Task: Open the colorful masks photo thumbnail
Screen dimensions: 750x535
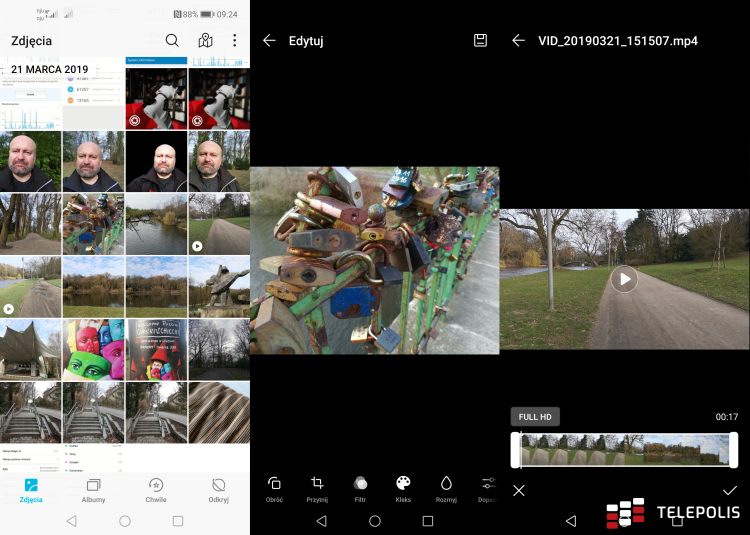Action: (93, 350)
